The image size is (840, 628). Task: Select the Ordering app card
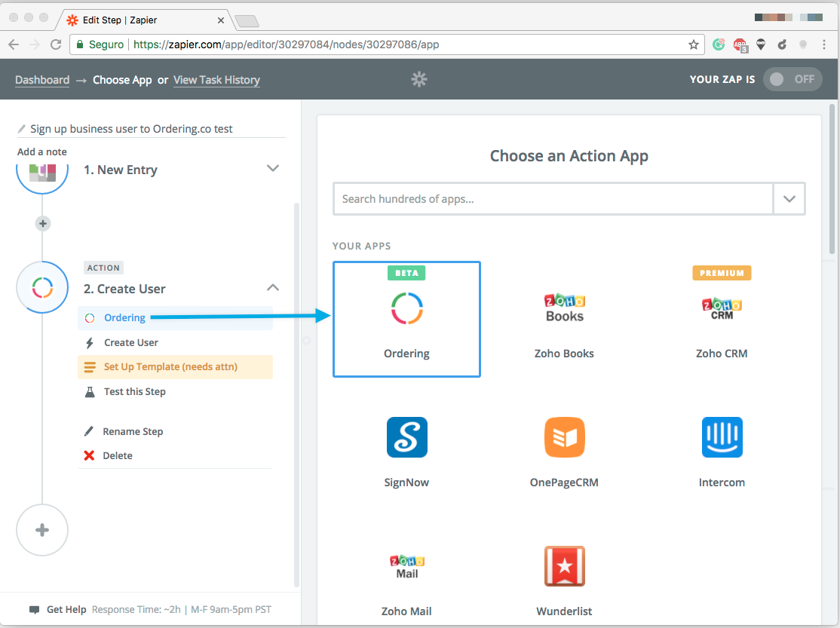pyautogui.click(x=406, y=320)
